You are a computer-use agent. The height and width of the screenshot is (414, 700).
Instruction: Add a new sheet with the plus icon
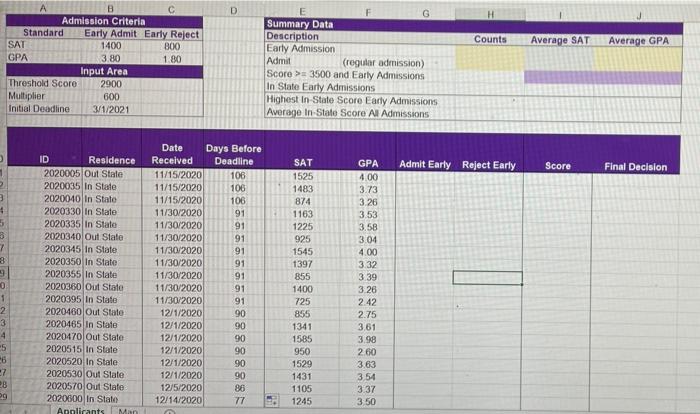169,412
